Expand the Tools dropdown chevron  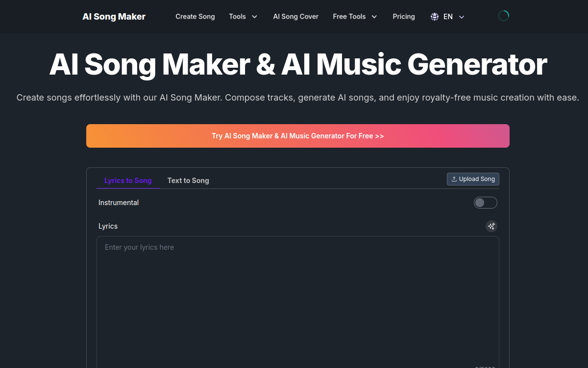click(x=254, y=17)
